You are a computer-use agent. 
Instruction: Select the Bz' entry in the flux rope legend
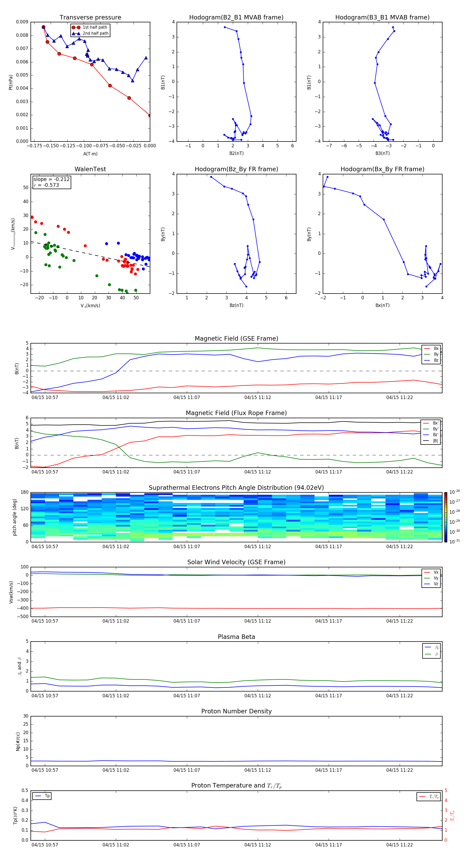(x=431, y=435)
